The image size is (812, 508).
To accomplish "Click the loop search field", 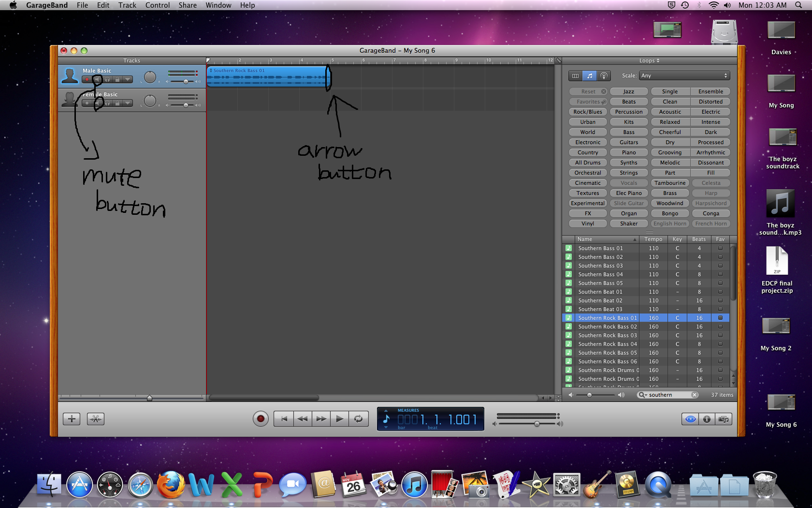I will 667,395.
